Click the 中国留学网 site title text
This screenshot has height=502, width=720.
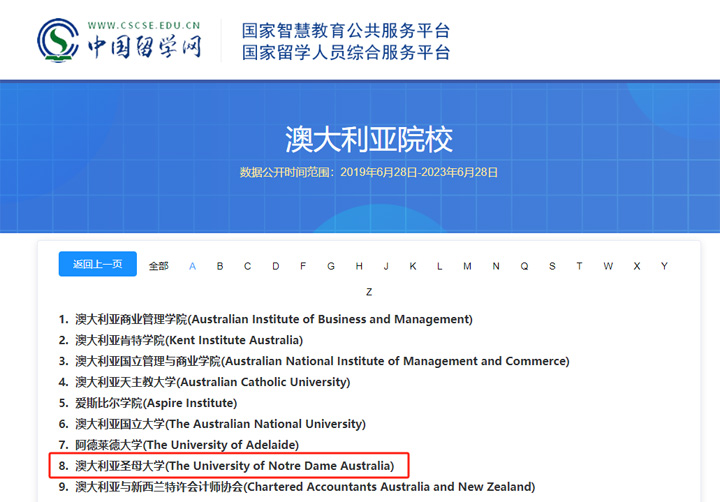(145, 46)
